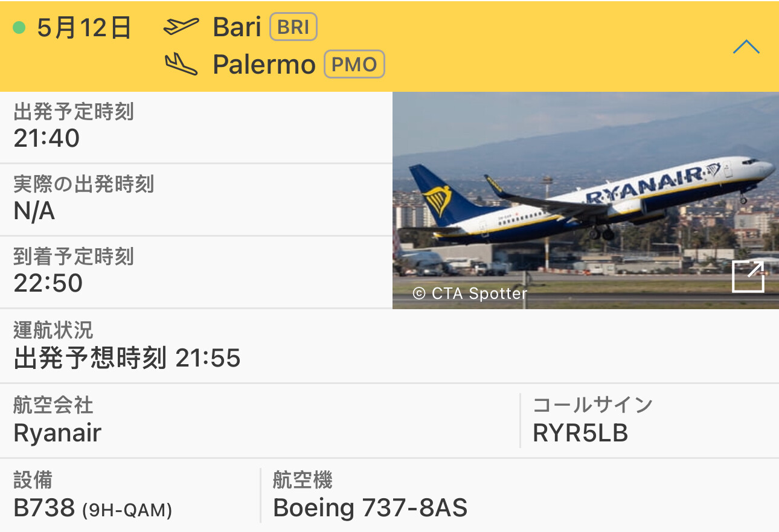The width and height of the screenshot is (779, 532).
Task: Collapse the flight details with the chevron
Action: coord(746,46)
